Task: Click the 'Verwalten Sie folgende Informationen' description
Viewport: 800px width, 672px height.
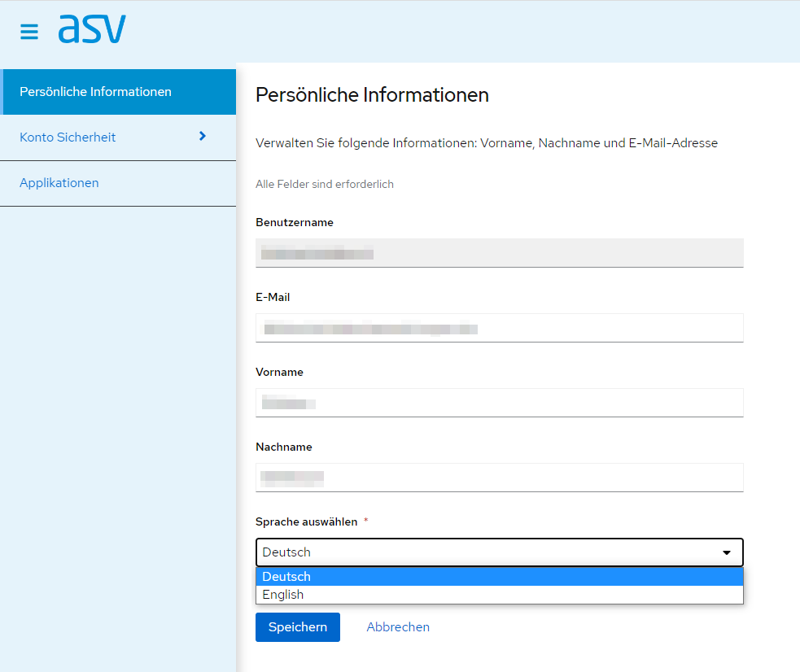Action: [x=486, y=143]
